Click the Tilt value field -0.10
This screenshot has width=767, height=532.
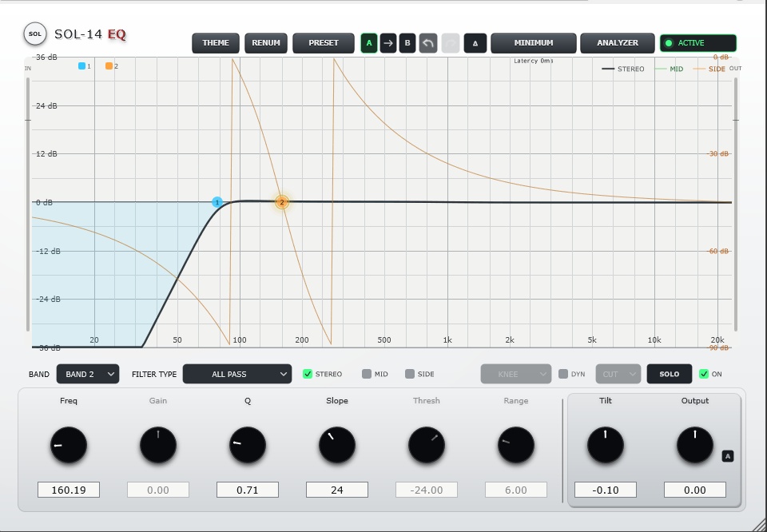[x=606, y=490]
